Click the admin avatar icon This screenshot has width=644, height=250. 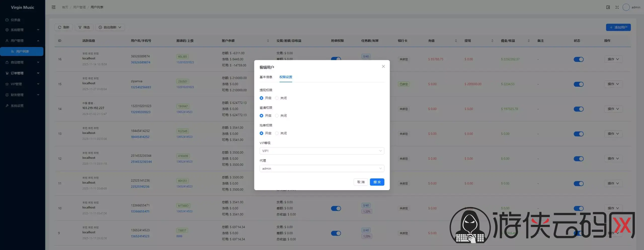(x=626, y=7)
